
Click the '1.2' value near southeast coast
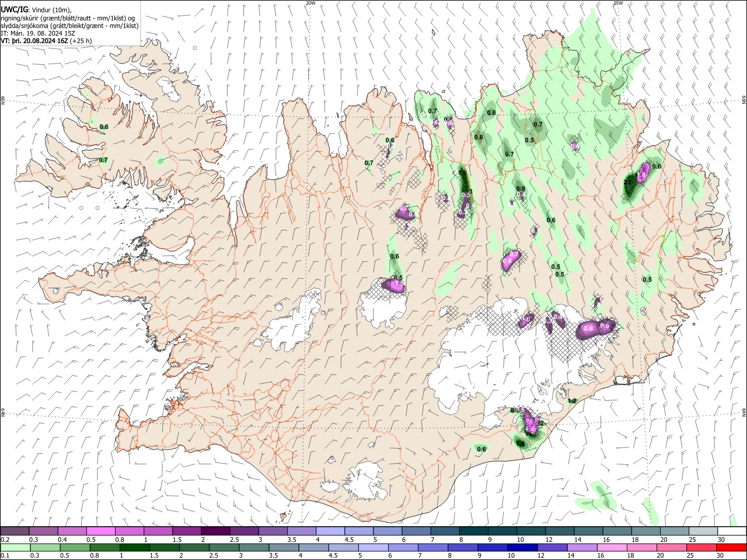pyautogui.click(x=572, y=401)
